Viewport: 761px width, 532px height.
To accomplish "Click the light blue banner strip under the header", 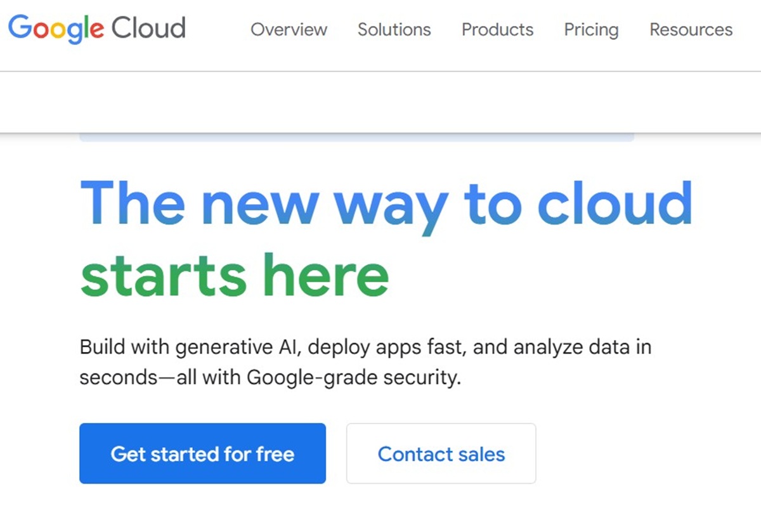I will click(356, 138).
